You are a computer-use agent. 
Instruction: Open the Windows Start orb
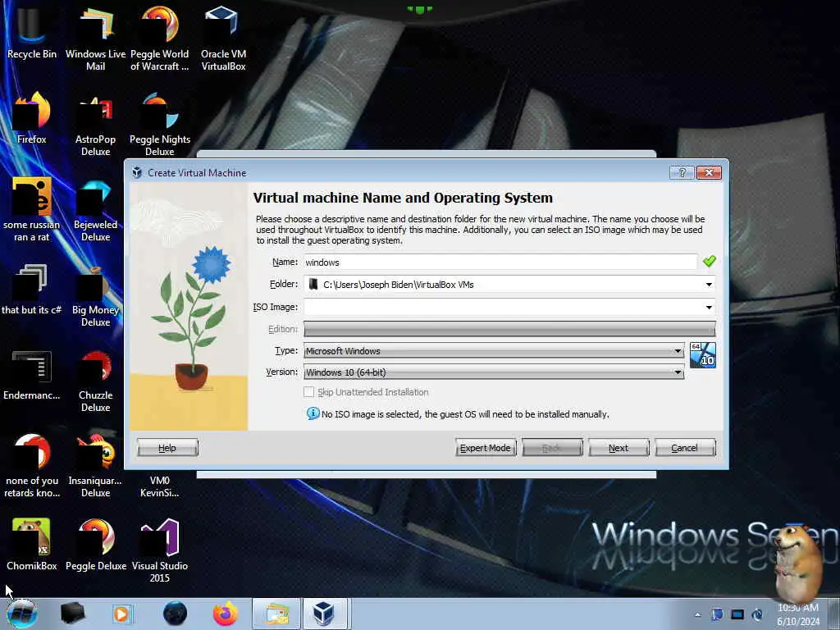click(22, 614)
